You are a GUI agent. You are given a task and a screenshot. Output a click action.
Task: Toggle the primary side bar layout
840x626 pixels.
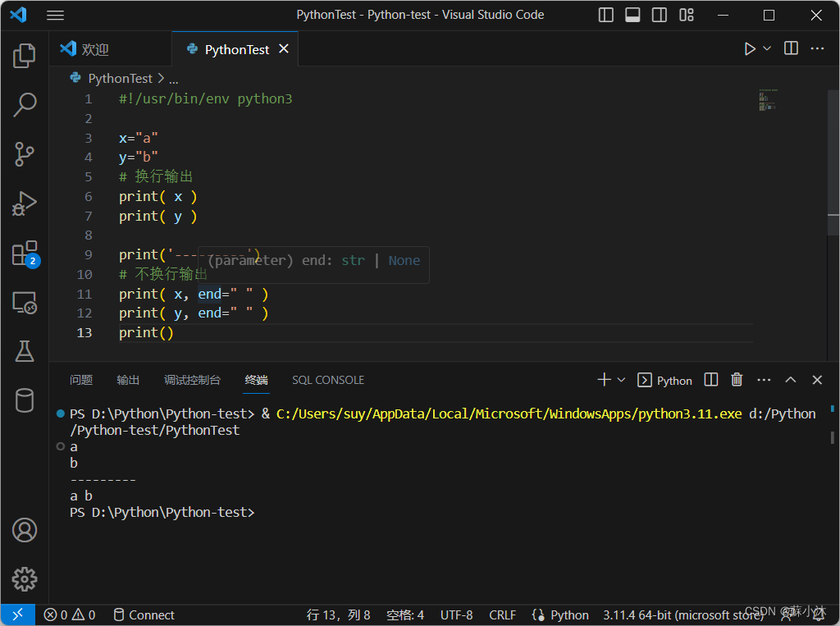(605, 15)
